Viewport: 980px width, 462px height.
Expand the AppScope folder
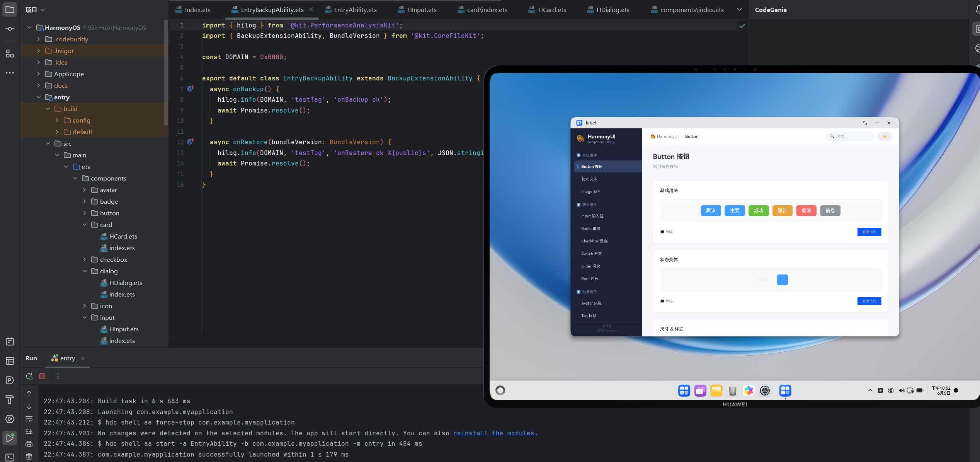pos(39,74)
